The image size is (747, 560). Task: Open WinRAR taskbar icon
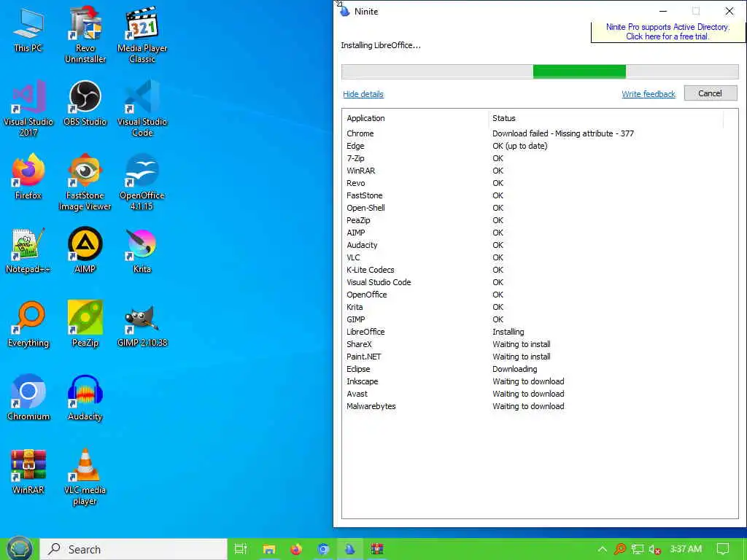tap(377, 549)
